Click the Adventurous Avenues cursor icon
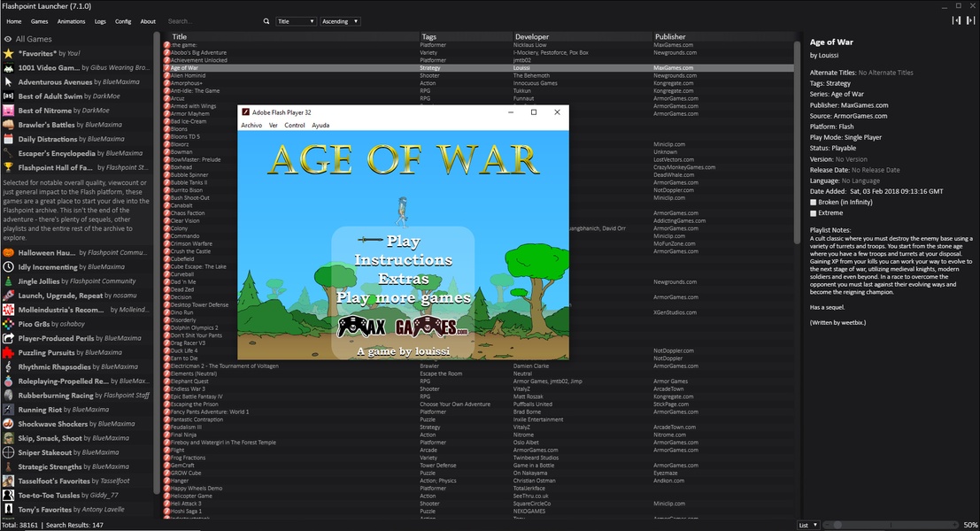 tap(8, 81)
